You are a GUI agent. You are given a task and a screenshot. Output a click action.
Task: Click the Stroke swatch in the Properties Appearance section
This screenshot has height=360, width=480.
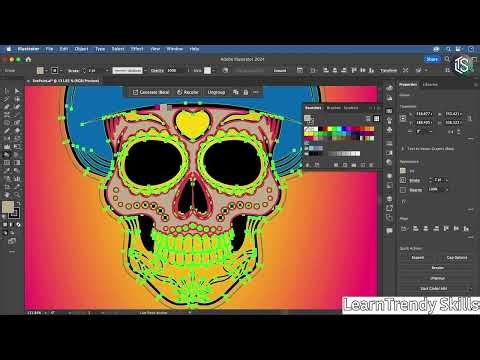(403, 180)
